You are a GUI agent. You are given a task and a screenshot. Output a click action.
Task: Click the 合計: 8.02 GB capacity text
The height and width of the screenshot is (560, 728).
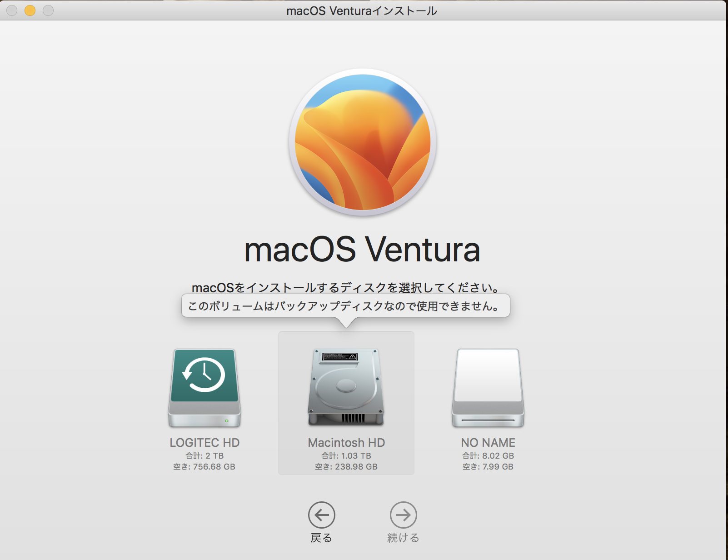tap(488, 455)
